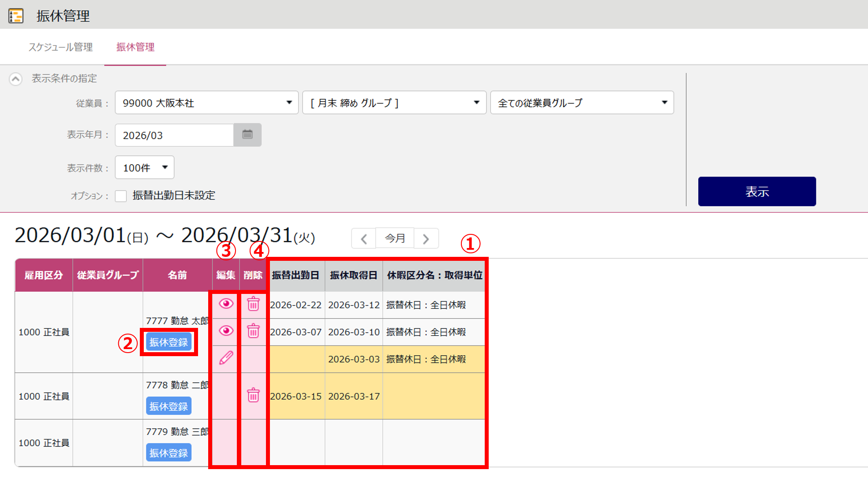Viewport: 868px width, 485px height.
Task: Enable the 振替出勤日未設定 checkbox
Action: coord(121,196)
